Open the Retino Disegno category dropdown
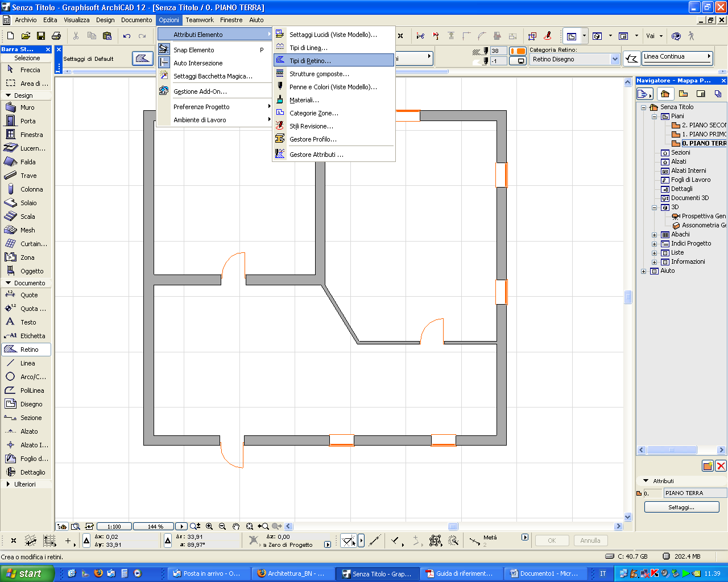This screenshot has height=582, width=728. 615,59
